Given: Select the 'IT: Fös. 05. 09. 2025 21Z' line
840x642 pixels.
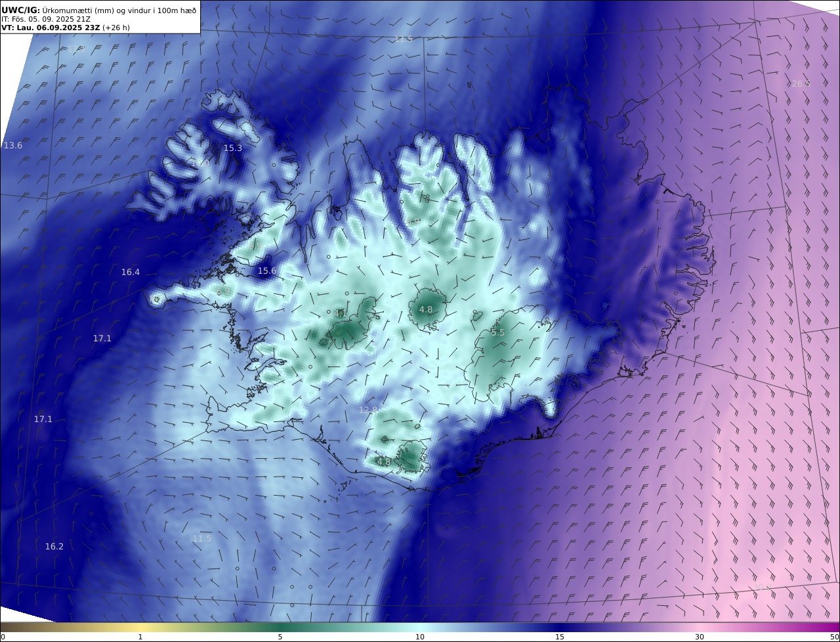Looking at the screenshot, I should click(46, 20).
